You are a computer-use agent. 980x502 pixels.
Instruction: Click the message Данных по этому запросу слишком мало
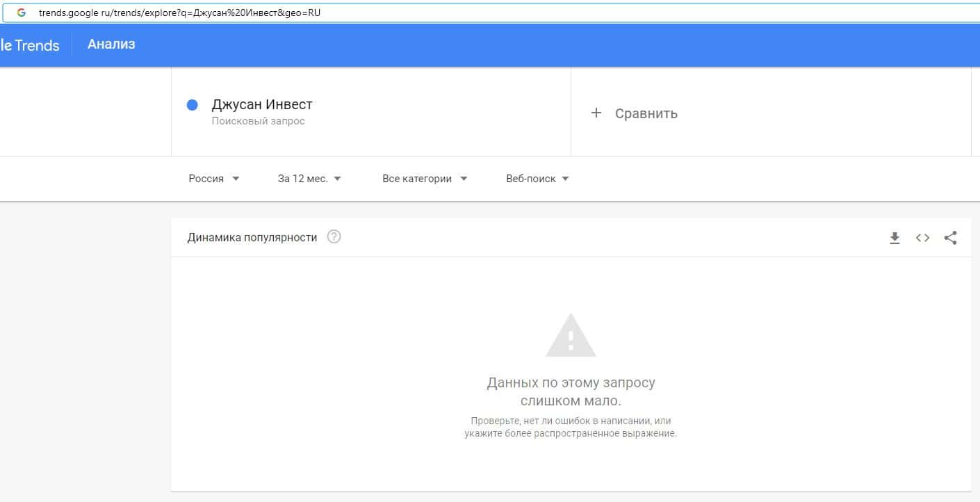click(571, 392)
